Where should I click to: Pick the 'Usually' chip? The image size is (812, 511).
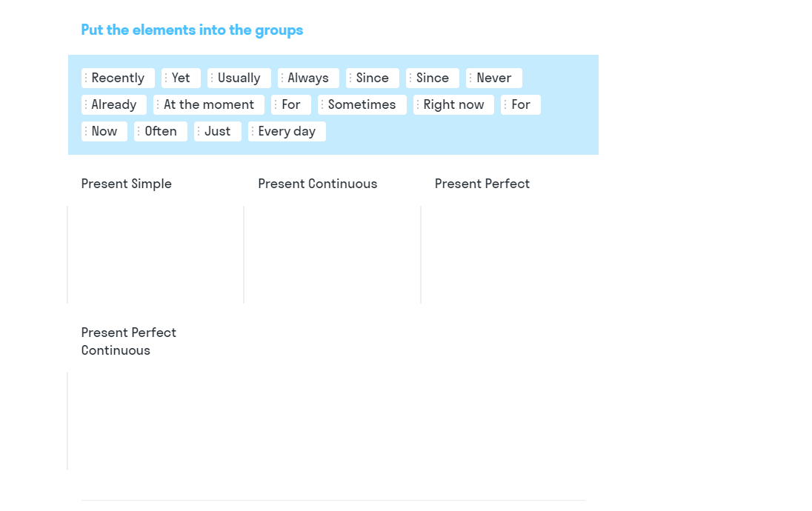(239, 79)
